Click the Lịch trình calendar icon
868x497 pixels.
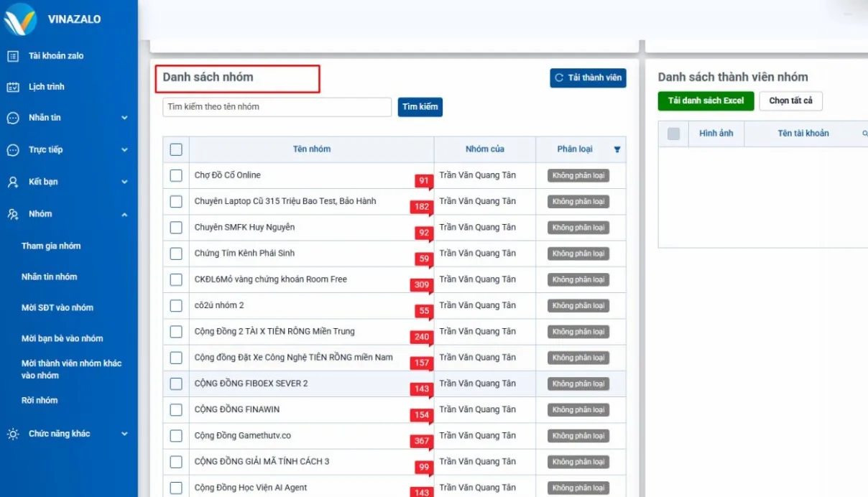(x=13, y=87)
